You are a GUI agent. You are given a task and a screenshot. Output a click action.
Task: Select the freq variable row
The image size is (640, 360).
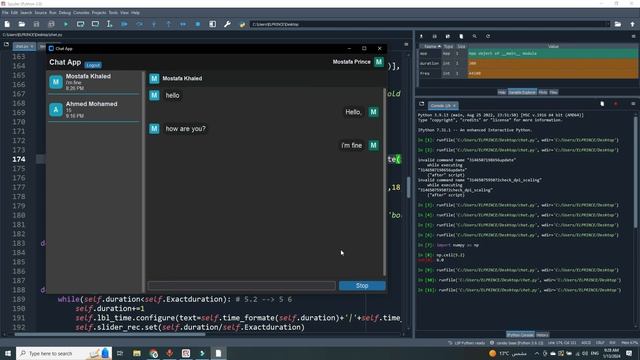pyautogui.click(x=528, y=73)
